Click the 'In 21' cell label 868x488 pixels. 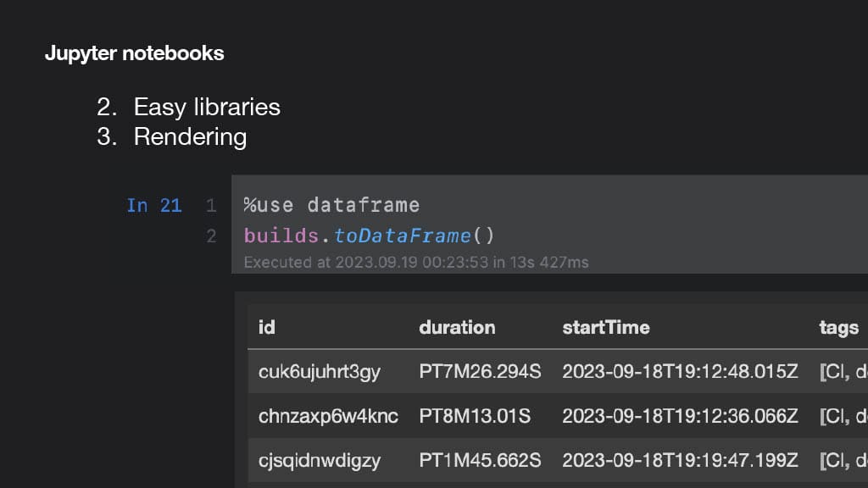154,206
